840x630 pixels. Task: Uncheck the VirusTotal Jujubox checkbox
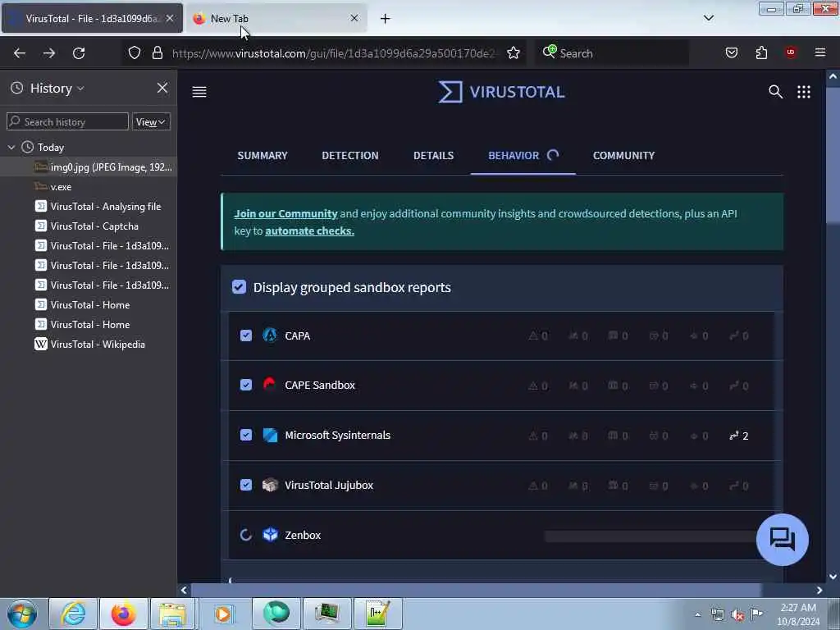tap(246, 485)
